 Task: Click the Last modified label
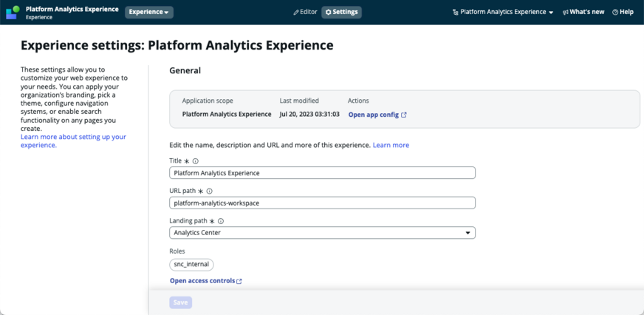[299, 101]
